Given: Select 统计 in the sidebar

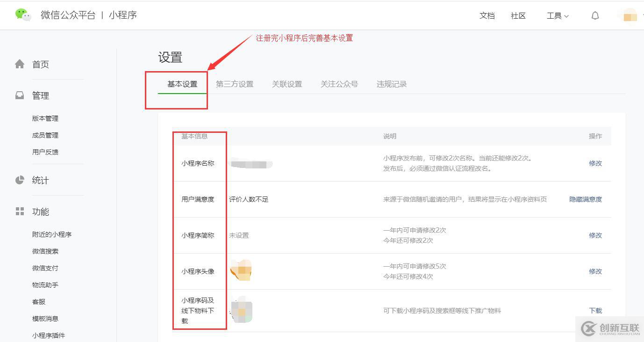Looking at the screenshot, I should point(41,181).
